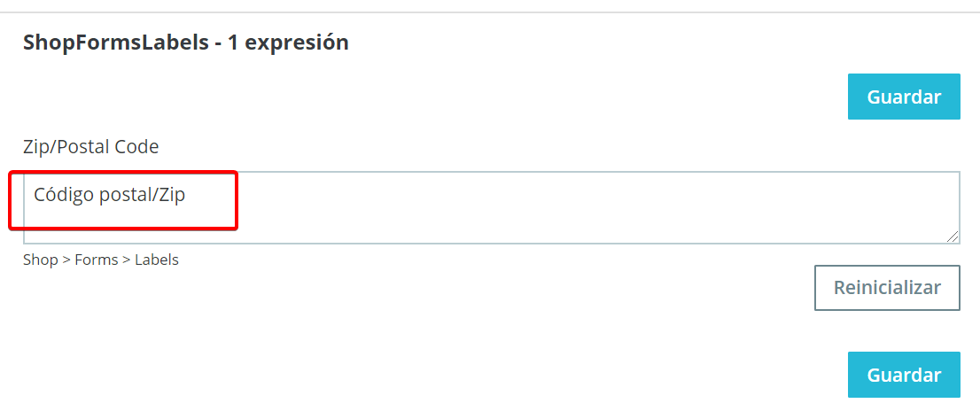Click the first ">" breadcrumb separator
The width and height of the screenshot is (980, 411).
tap(66, 260)
